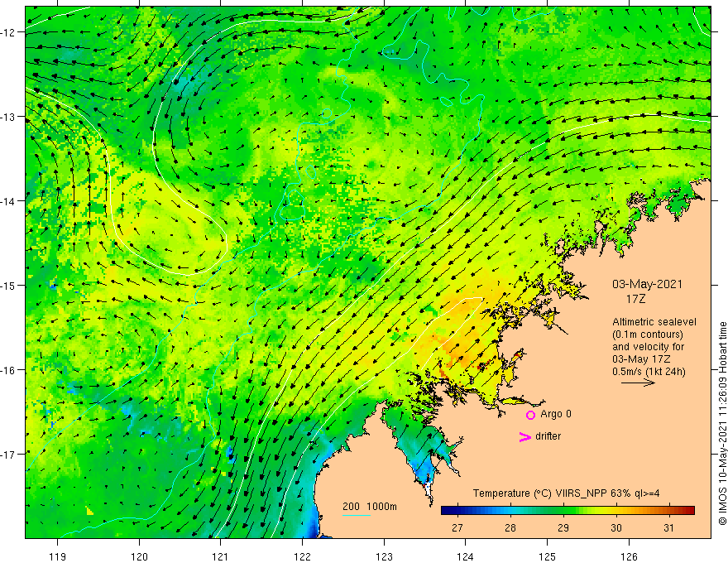The width and height of the screenshot is (728, 563).
Task: Click the 120 longitude axis label
Action: [x=139, y=556]
